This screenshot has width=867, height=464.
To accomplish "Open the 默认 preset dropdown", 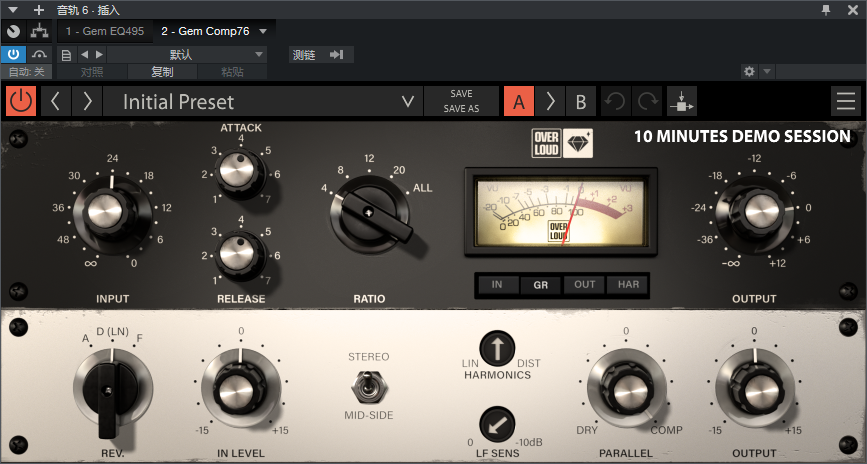I will pos(187,55).
